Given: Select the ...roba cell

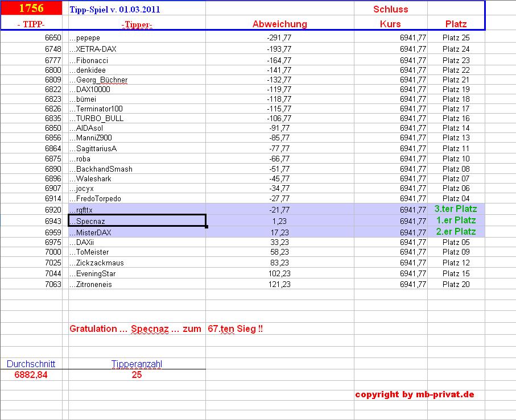Looking at the screenshot, I should coord(137,159).
